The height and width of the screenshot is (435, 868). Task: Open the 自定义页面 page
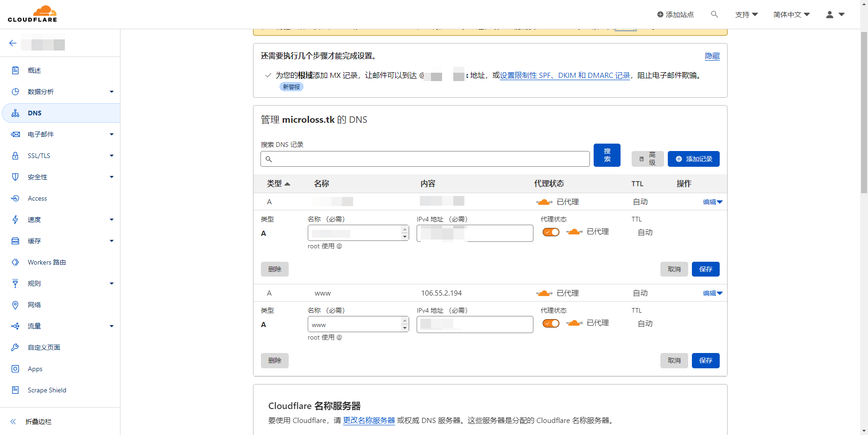click(44, 347)
